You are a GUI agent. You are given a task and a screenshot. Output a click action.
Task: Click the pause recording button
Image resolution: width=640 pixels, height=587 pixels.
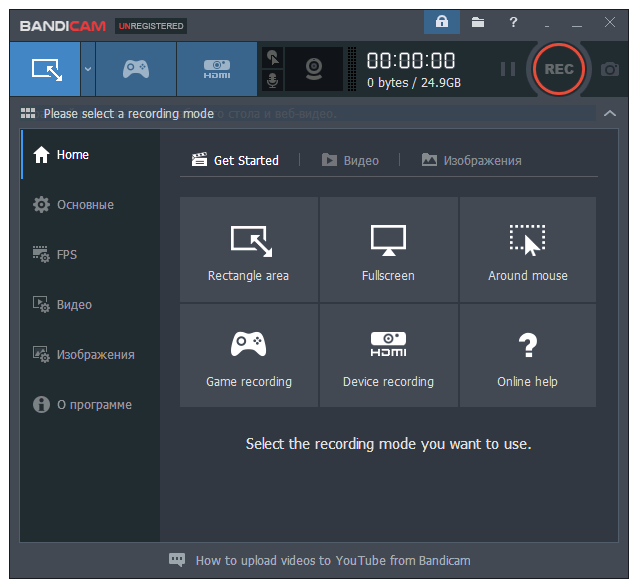(x=508, y=69)
